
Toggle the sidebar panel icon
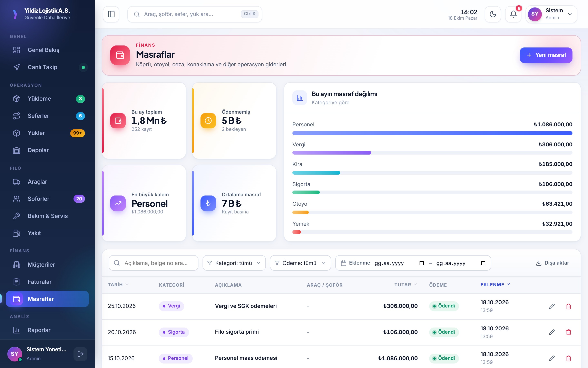pos(111,14)
